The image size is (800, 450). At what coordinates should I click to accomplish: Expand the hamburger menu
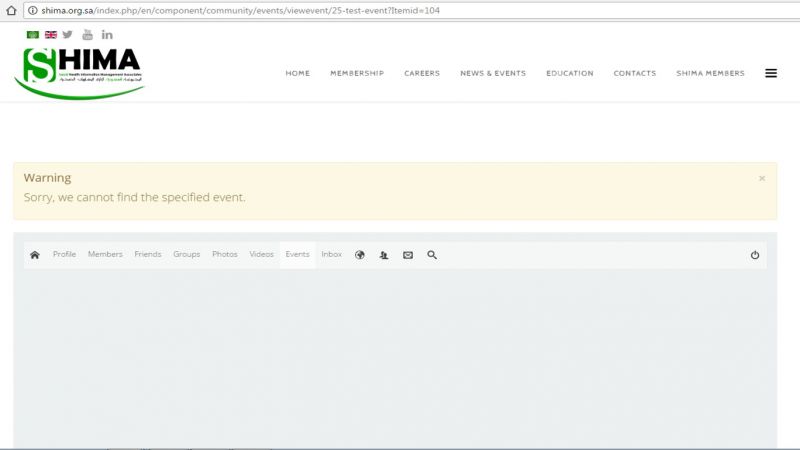[x=771, y=73]
